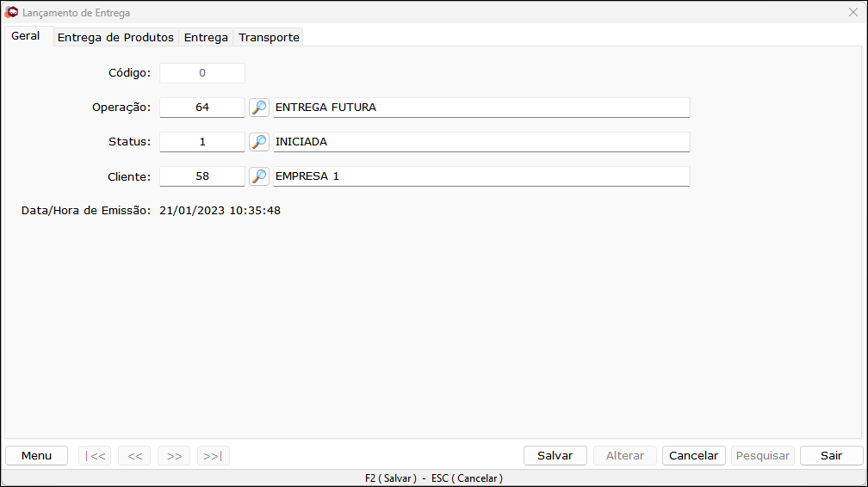Image resolution: width=868 pixels, height=487 pixels.
Task: Open the Menu button
Action: coord(36,455)
